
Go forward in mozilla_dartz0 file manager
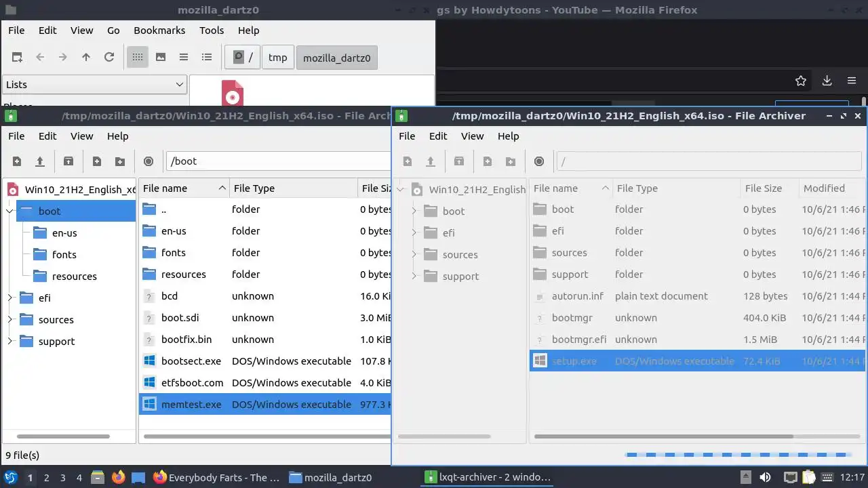[63, 57]
